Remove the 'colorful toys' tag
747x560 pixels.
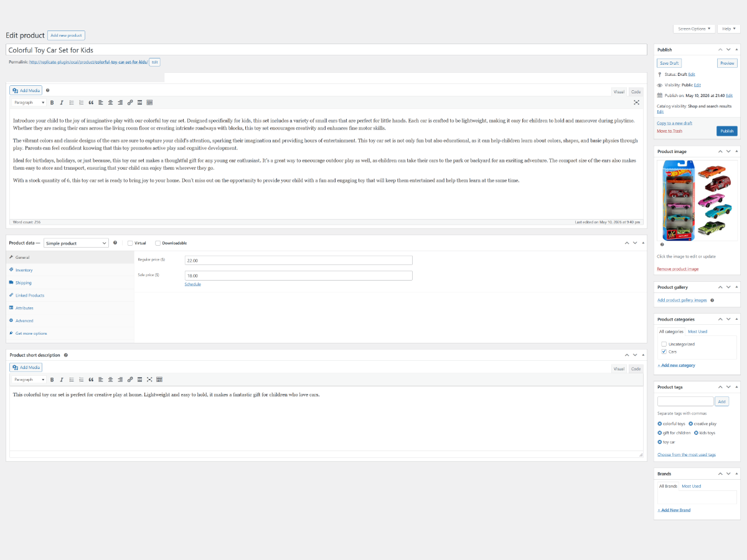pyautogui.click(x=660, y=424)
